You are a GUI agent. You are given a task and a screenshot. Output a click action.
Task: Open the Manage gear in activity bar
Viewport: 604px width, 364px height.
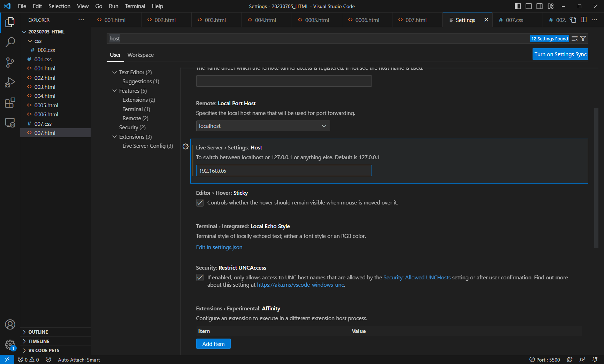[10, 345]
